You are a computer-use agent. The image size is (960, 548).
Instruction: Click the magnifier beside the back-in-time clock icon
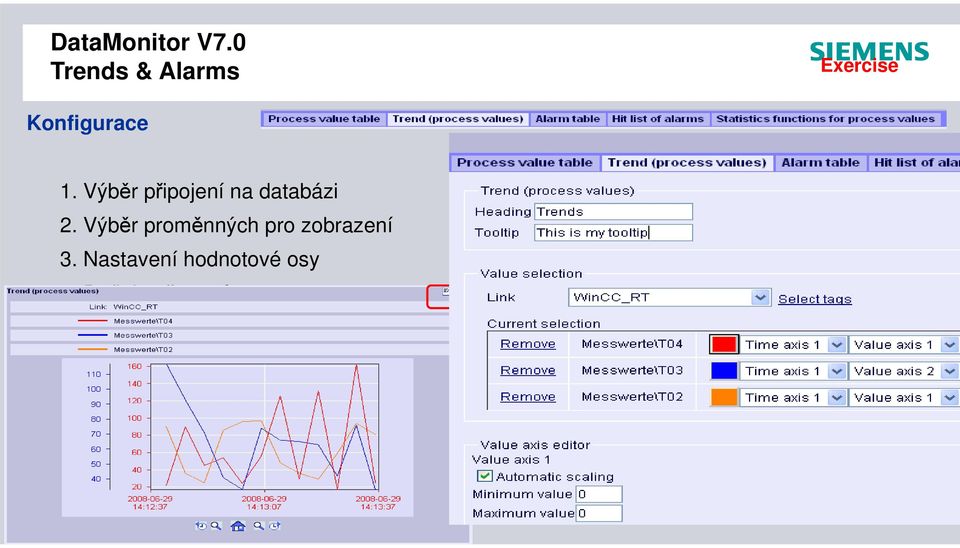pyautogui.click(x=216, y=526)
